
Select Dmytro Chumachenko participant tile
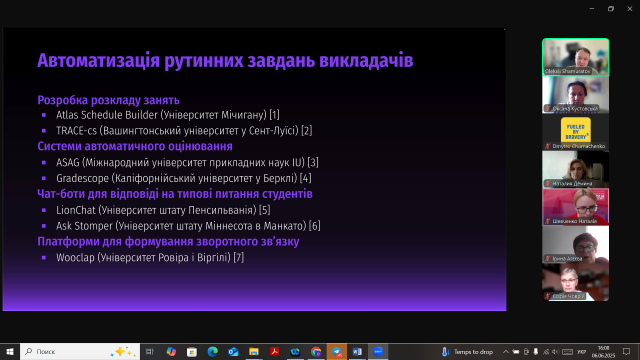point(576,133)
